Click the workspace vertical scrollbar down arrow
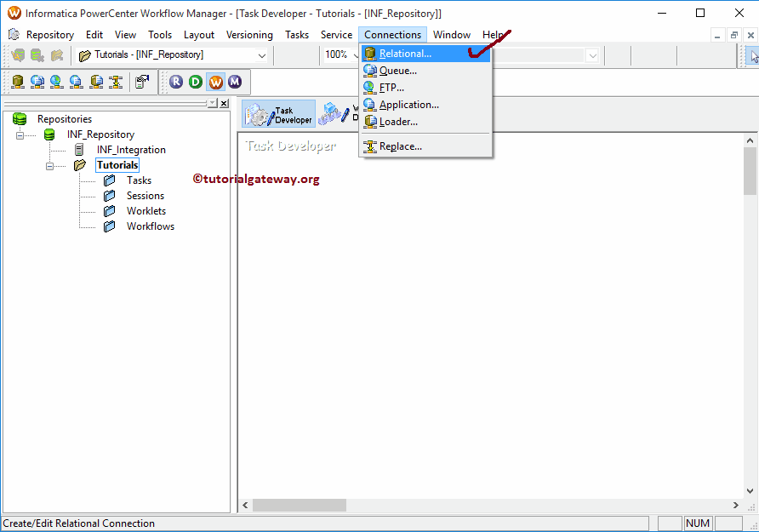 point(750,491)
